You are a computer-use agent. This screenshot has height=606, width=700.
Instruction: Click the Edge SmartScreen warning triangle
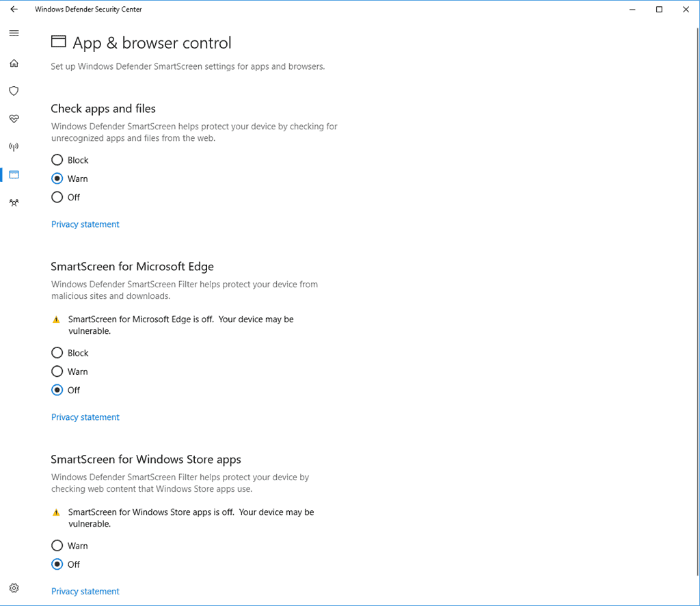56,319
